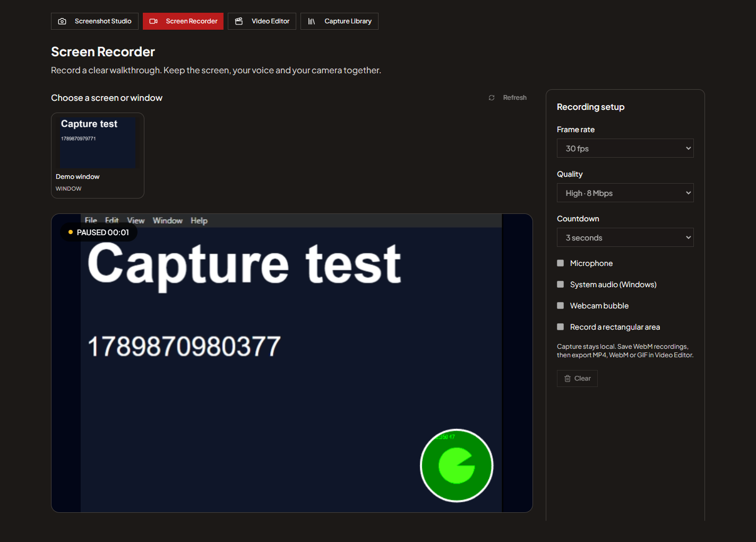The image size is (756, 542).
Task: Enable the Microphone checkbox
Action: 560,263
